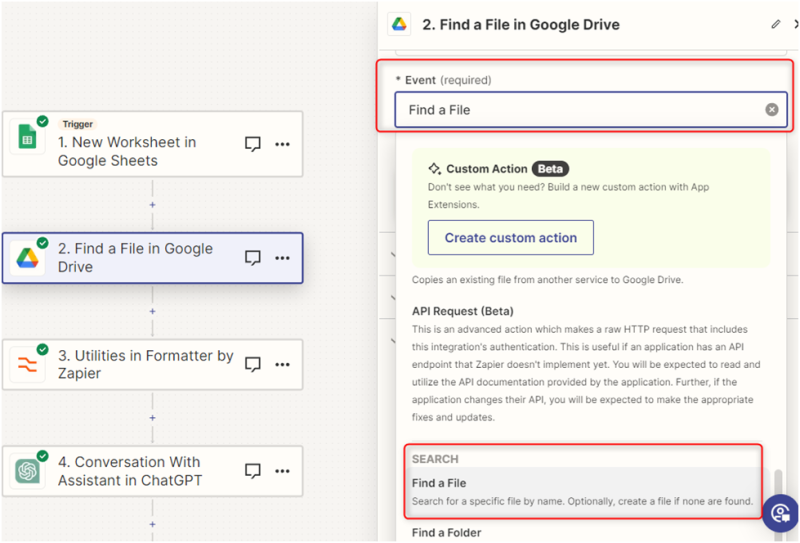Add step between step 1 and 2
Screen dimensions: 800x543
point(152,204)
